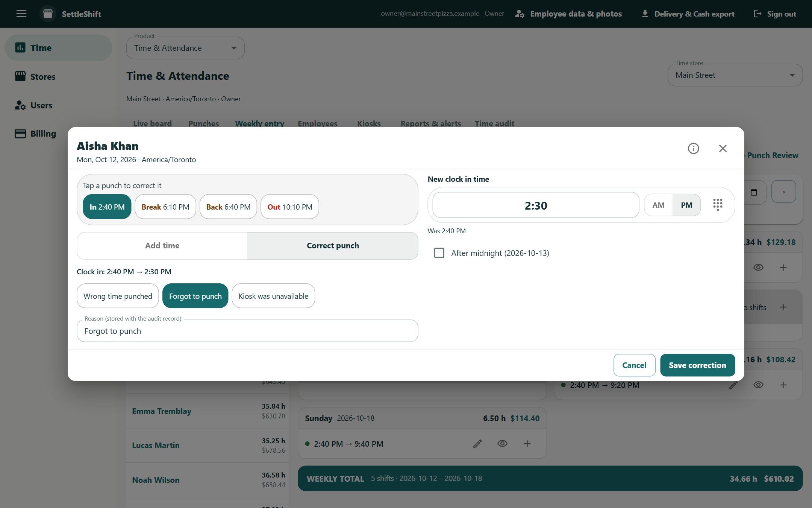This screenshot has width=812, height=508.
Task: Focus the 2:30 new clock in time field
Action: click(536, 205)
